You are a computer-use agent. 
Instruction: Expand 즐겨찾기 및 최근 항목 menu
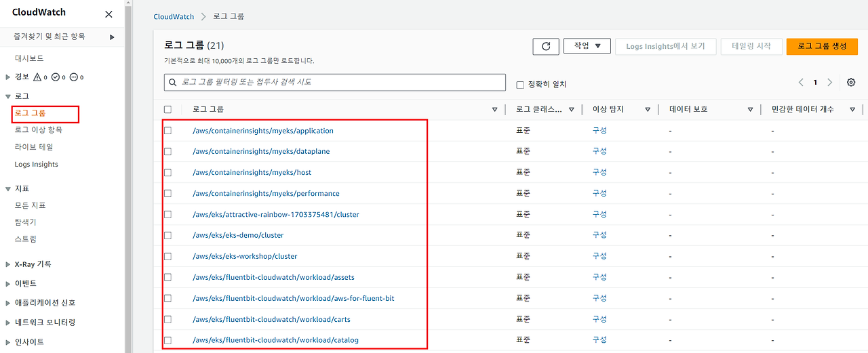click(x=113, y=37)
